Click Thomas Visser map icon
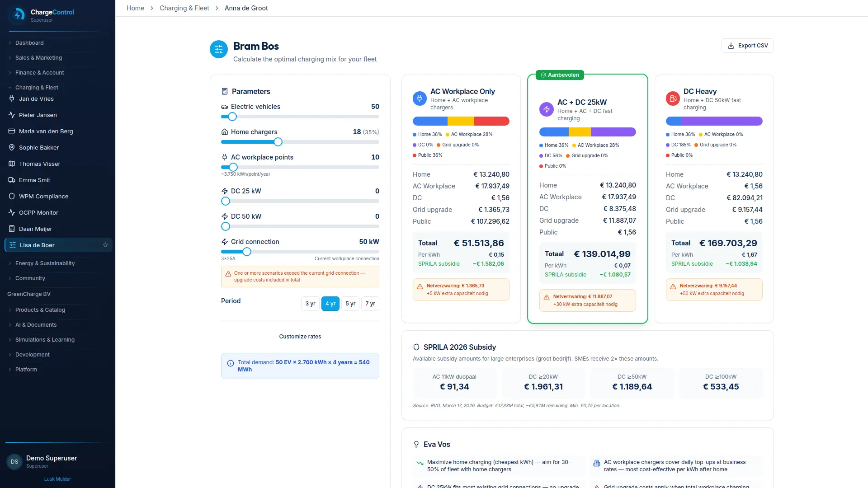 tap(12, 164)
